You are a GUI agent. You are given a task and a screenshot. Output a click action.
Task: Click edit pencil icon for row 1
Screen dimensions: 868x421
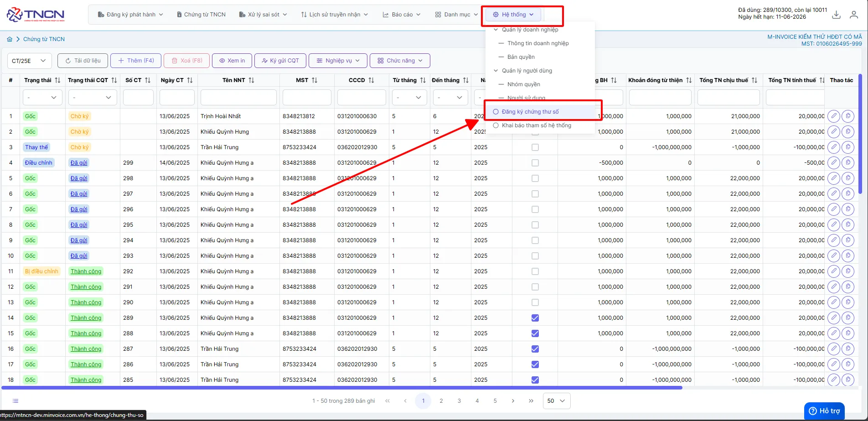834,116
